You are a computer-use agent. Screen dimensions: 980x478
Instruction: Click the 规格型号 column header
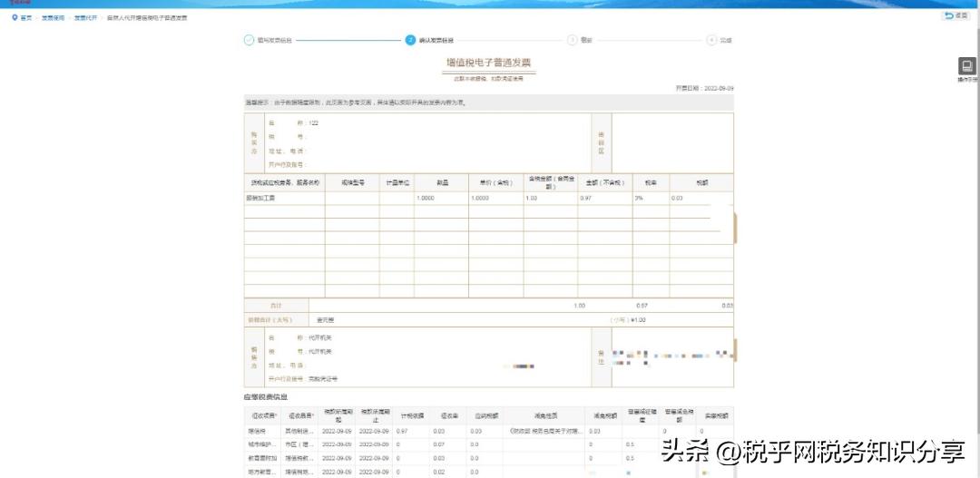pos(352,183)
